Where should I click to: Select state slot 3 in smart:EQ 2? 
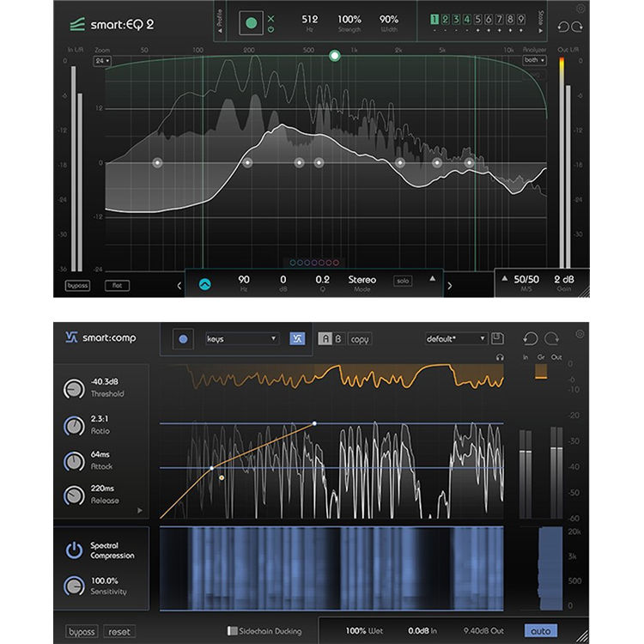pyautogui.click(x=456, y=19)
